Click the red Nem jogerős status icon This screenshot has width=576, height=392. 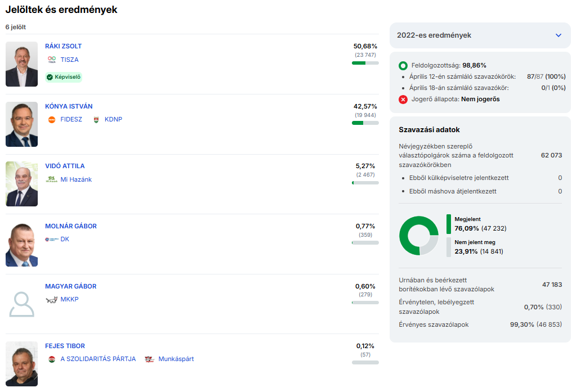403,100
